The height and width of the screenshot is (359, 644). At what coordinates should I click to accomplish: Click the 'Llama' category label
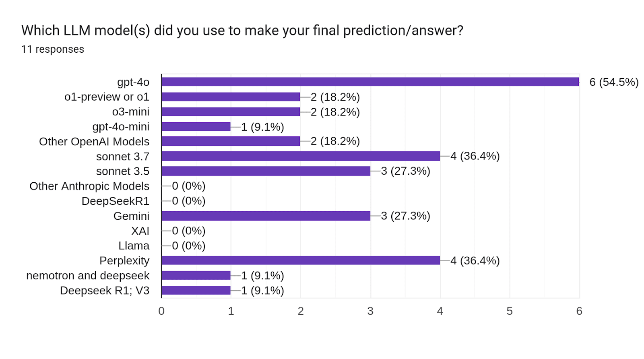click(134, 246)
